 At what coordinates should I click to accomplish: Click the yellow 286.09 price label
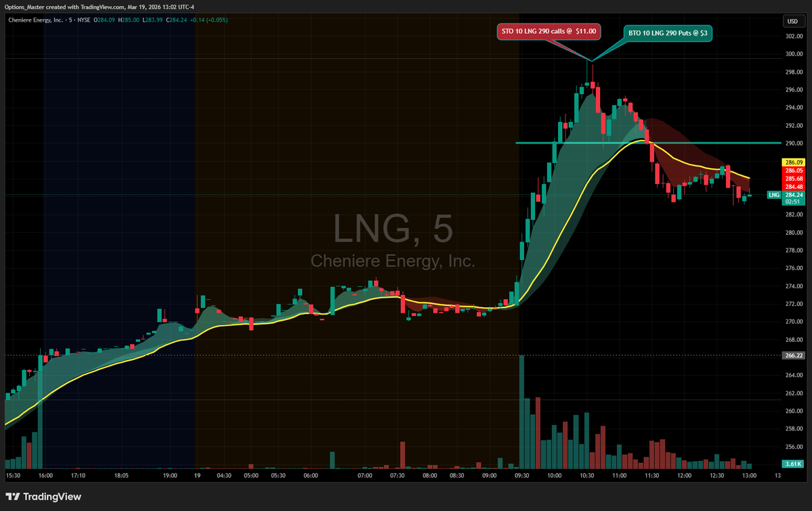point(793,162)
